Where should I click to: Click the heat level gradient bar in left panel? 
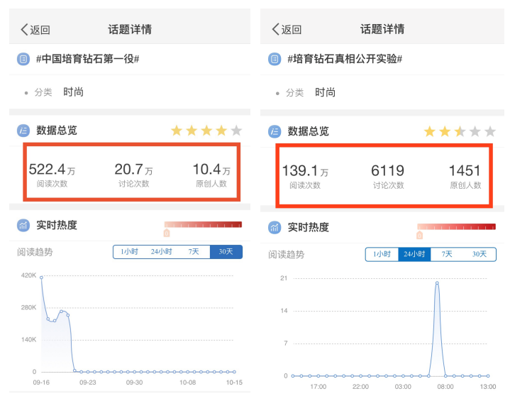[204, 225]
